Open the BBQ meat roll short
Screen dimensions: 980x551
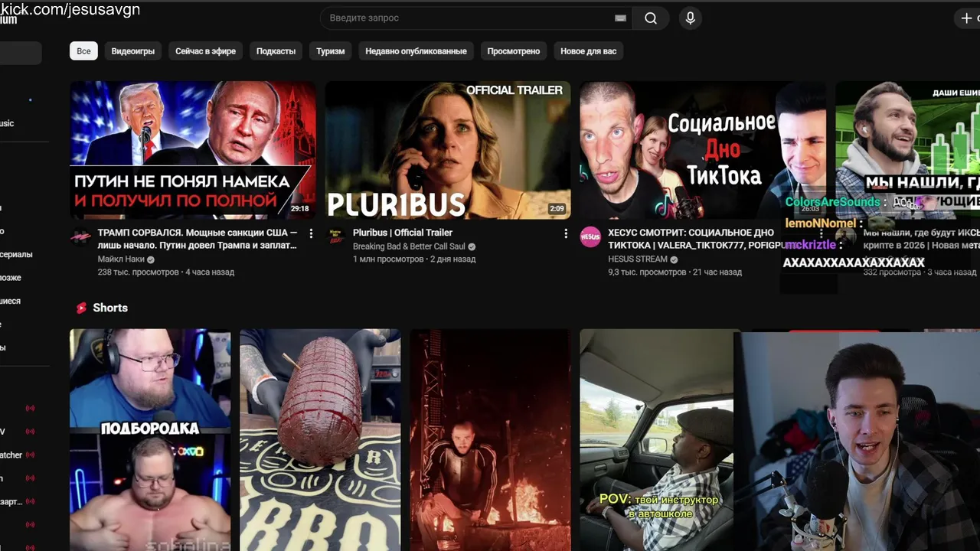(x=320, y=440)
